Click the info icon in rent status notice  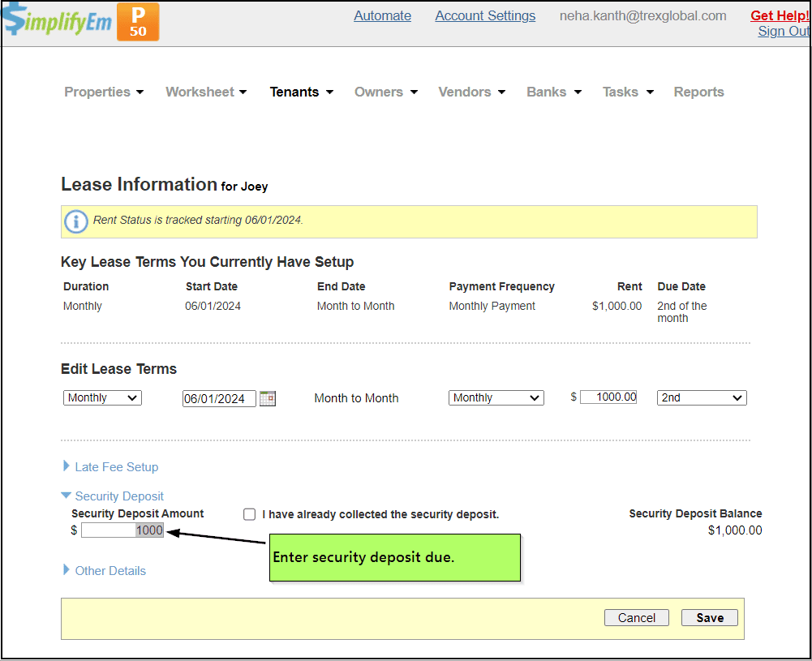(76, 221)
